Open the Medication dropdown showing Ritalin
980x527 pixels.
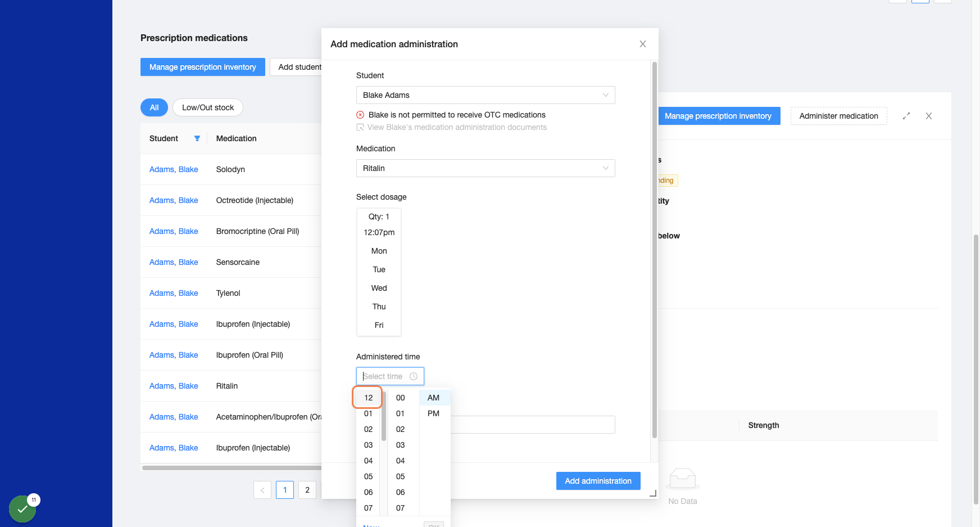(x=486, y=168)
